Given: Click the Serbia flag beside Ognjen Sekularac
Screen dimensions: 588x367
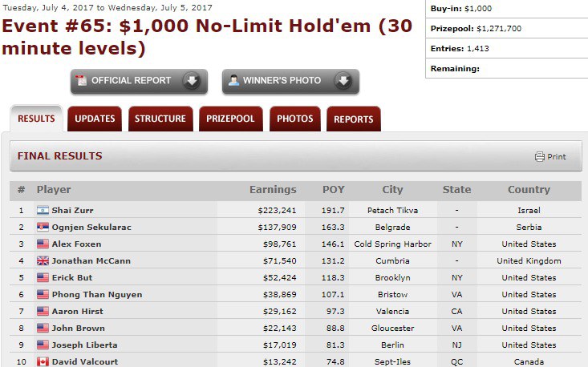Looking at the screenshot, I should click(43, 227).
